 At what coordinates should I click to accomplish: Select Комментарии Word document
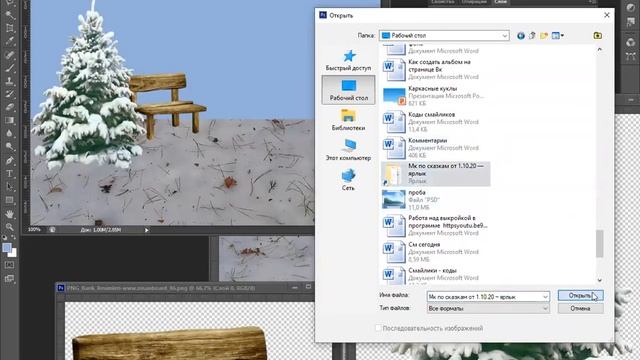(x=436, y=148)
